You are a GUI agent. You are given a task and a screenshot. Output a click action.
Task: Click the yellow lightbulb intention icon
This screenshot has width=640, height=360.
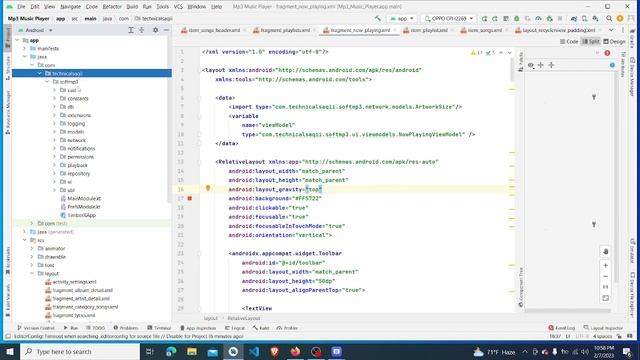click(x=208, y=188)
